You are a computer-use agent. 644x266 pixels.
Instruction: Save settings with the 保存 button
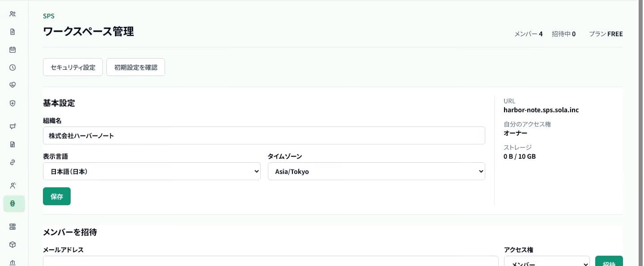tap(57, 196)
